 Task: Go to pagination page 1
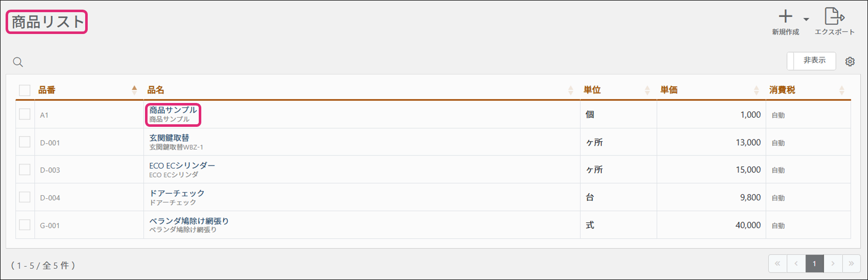pos(814,263)
